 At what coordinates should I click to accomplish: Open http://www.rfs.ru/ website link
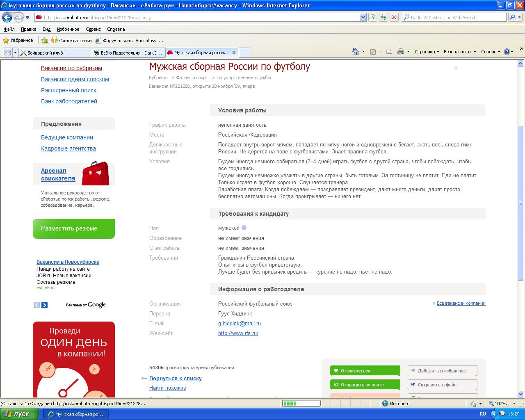[238, 333]
